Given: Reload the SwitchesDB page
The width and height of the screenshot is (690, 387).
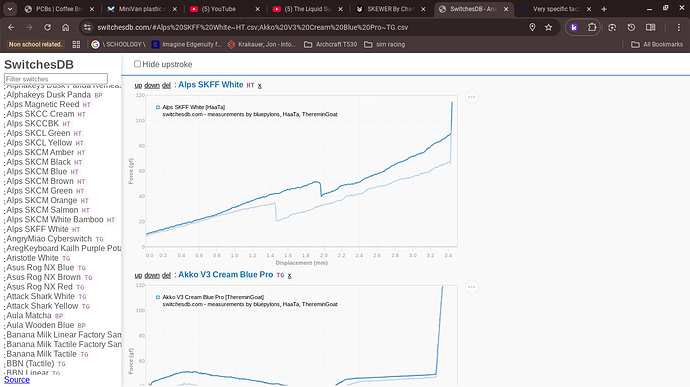Looking at the screenshot, I should [x=47, y=27].
